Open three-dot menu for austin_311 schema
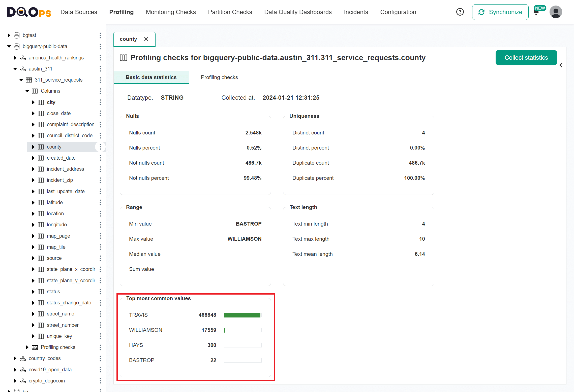Viewport: 574px width, 392px height. coord(100,69)
